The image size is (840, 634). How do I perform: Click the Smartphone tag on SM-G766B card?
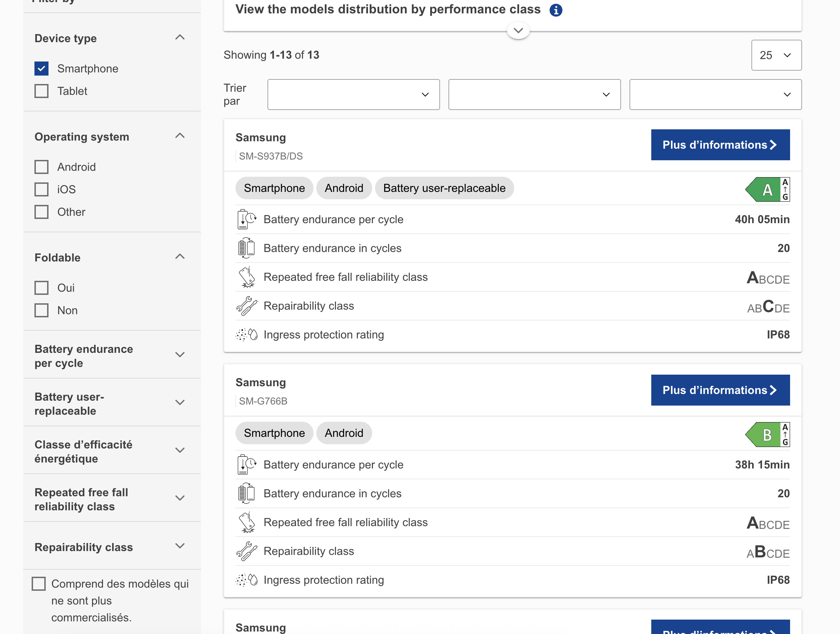pyautogui.click(x=274, y=433)
